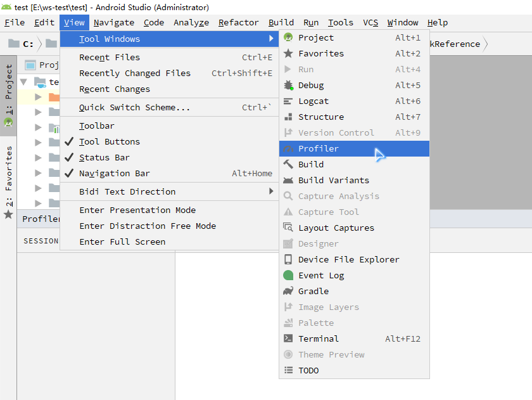Open the Refactor menu
532x400 pixels.
point(239,22)
